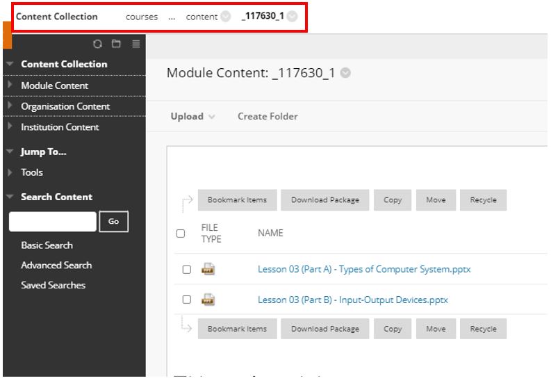551x392 pixels.
Task: Select Institution Content in the sidebar
Action: tap(60, 127)
